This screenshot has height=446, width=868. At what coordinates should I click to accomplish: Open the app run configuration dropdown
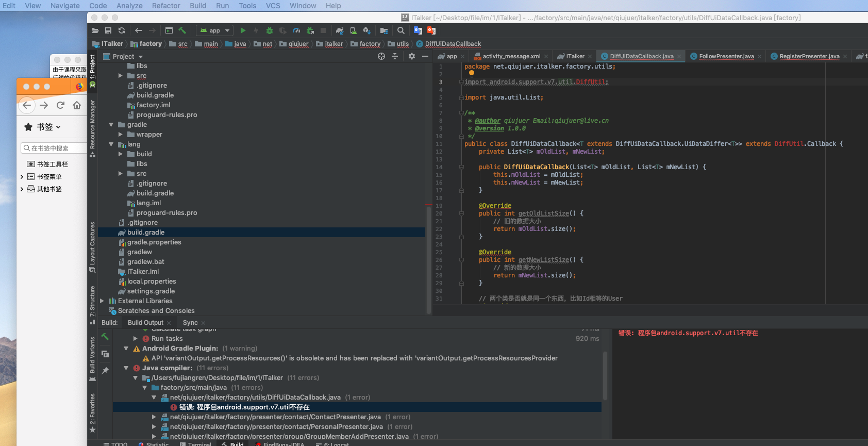[215, 30]
